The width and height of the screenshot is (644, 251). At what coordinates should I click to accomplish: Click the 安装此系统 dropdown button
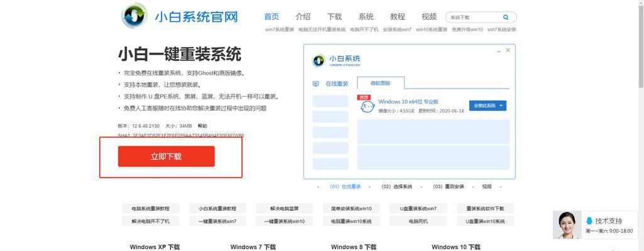click(488, 105)
